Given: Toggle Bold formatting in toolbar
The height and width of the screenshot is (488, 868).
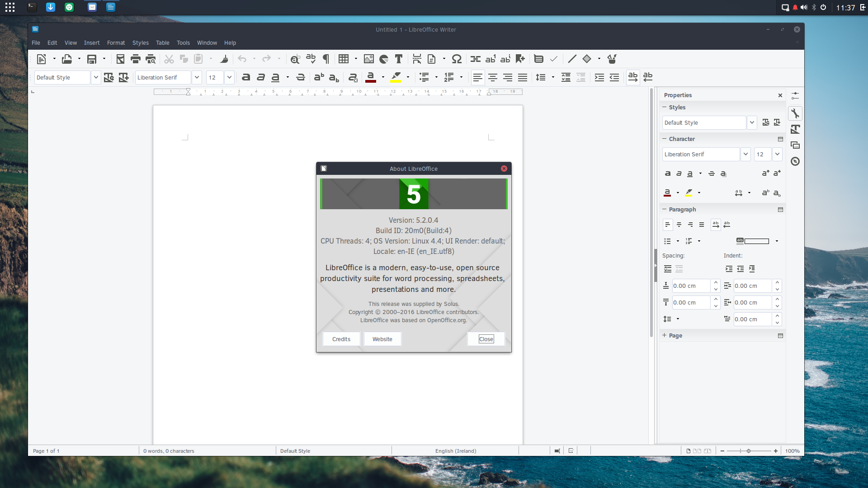Looking at the screenshot, I should click(x=246, y=77).
